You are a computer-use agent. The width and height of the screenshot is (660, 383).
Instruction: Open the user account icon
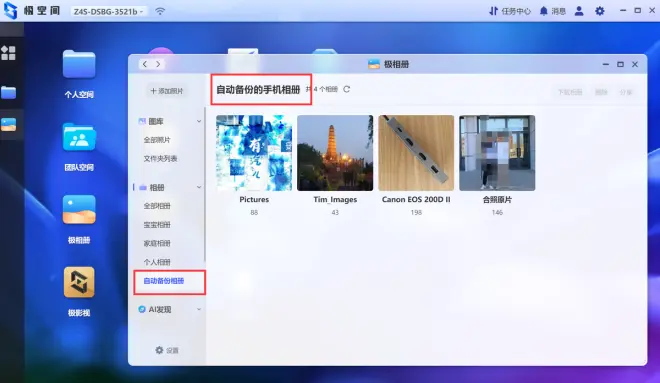[579, 11]
